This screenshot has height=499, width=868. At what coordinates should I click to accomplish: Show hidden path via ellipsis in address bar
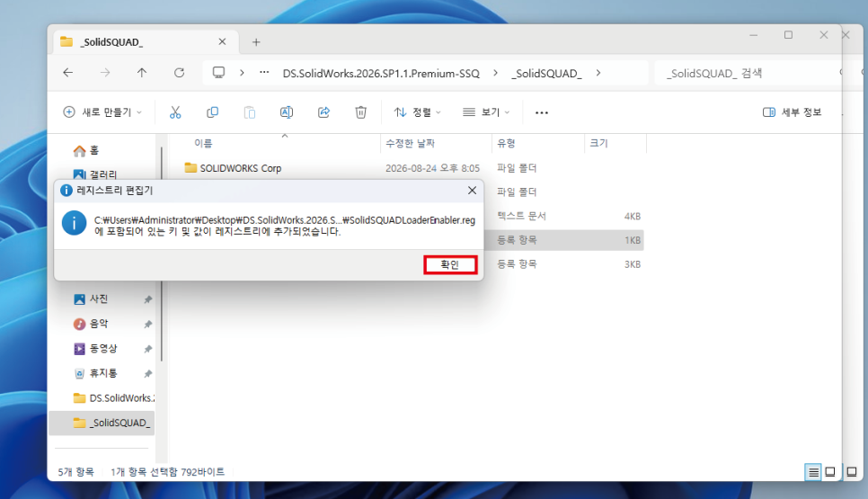[x=264, y=73]
